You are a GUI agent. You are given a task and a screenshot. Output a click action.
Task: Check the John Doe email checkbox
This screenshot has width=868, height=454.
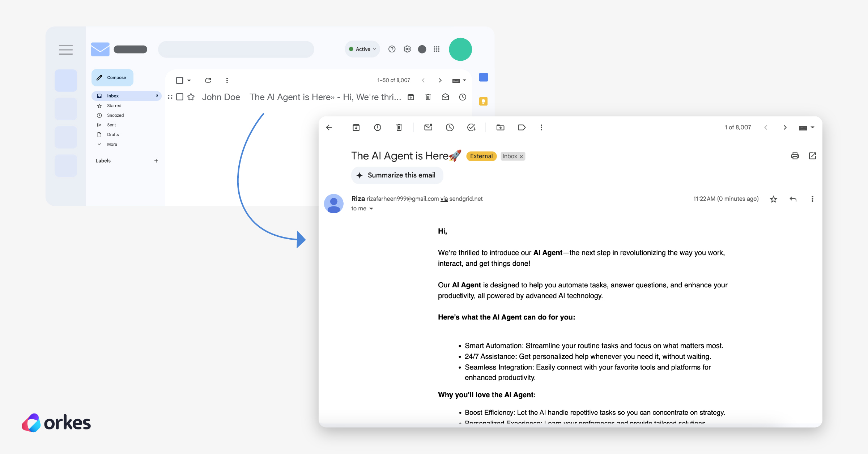(180, 97)
